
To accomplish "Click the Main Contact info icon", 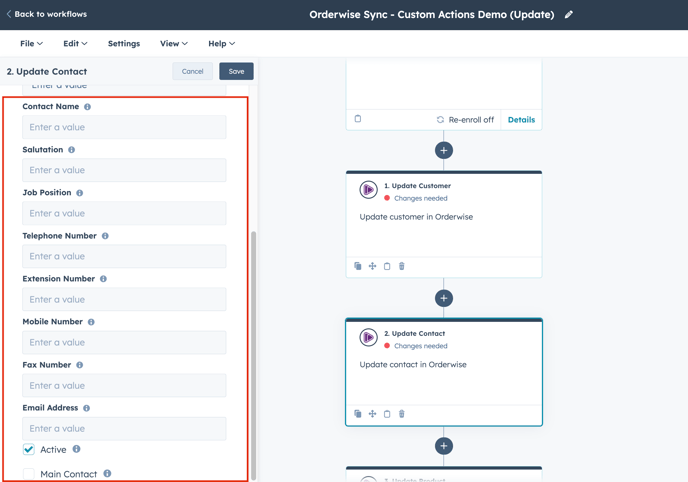I will [x=107, y=473].
